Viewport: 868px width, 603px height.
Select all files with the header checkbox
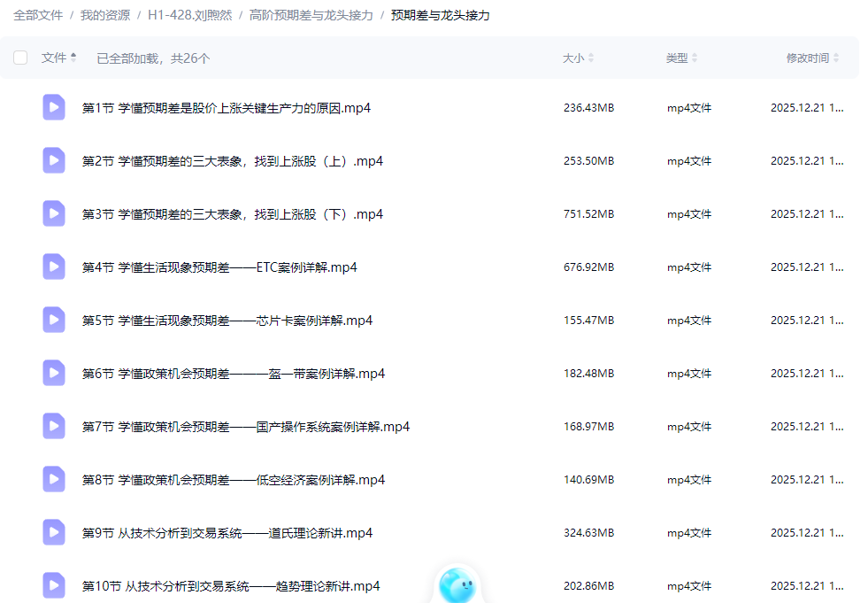20,57
